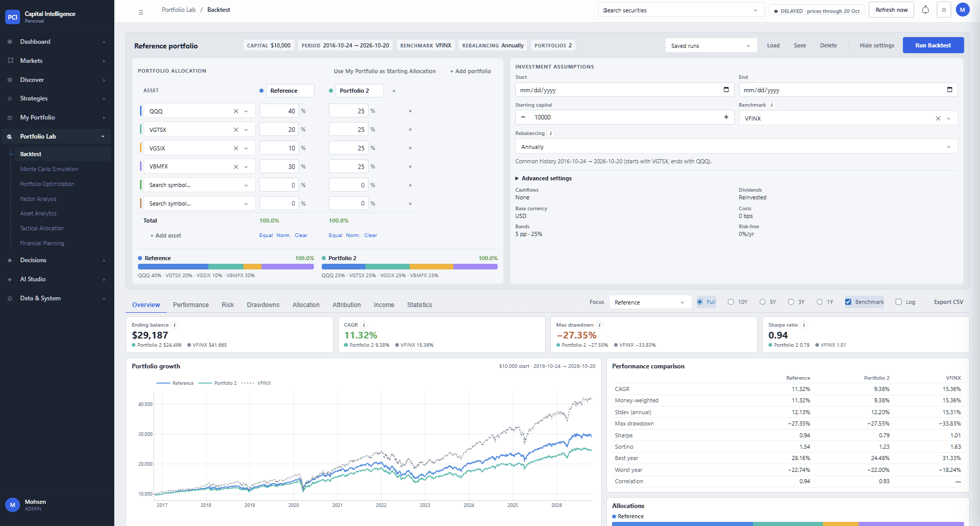Decrease starting capital with minus button
Image resolution: width=980 pixels, height=526 pixels.
pyautogui.click(x=523, y=117)
